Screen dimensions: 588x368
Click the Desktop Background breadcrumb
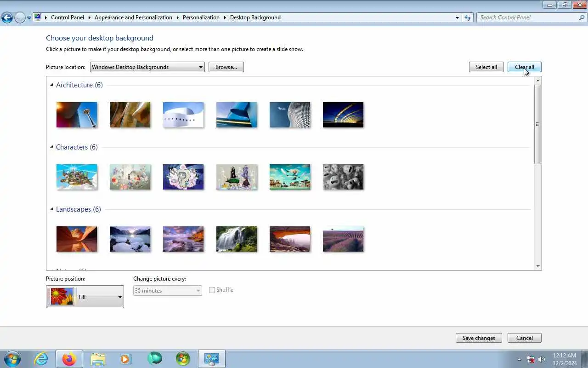pyautogui.click(x=255, y=17)
